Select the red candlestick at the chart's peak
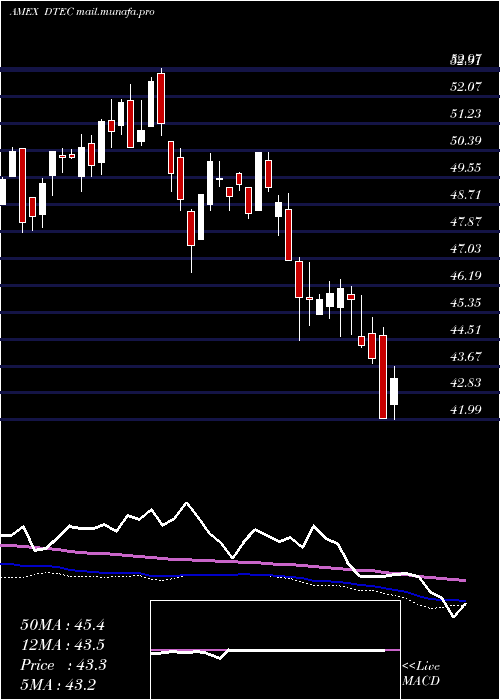500x700 pixels. coord(161,99)
